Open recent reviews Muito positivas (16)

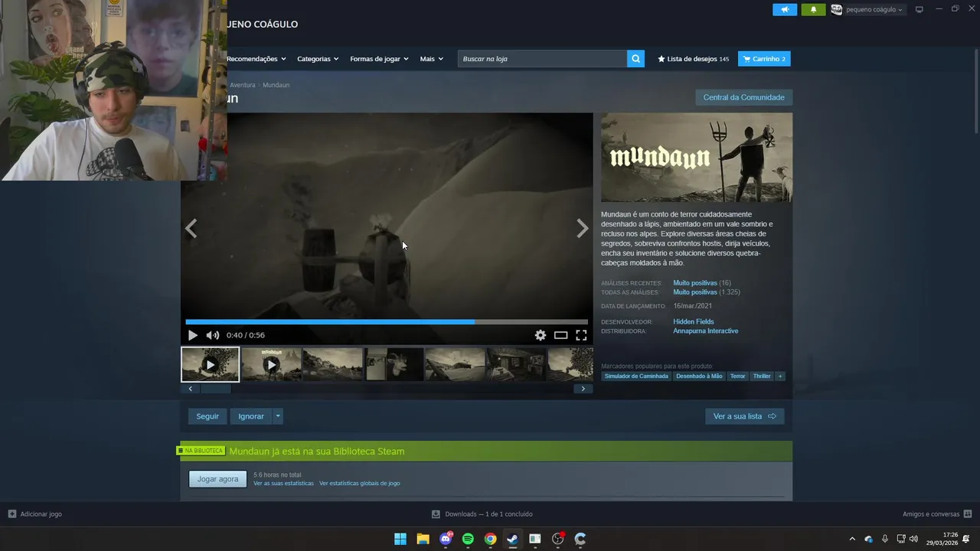click(702, 283)
